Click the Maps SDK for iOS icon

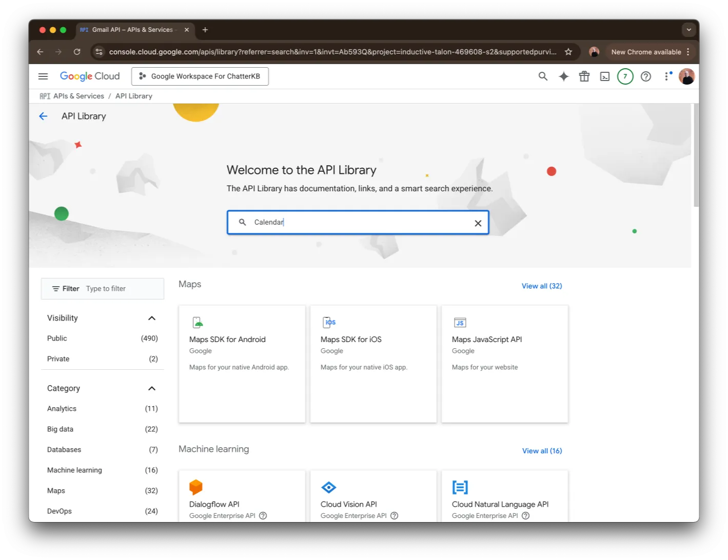(x=329, y=322)
